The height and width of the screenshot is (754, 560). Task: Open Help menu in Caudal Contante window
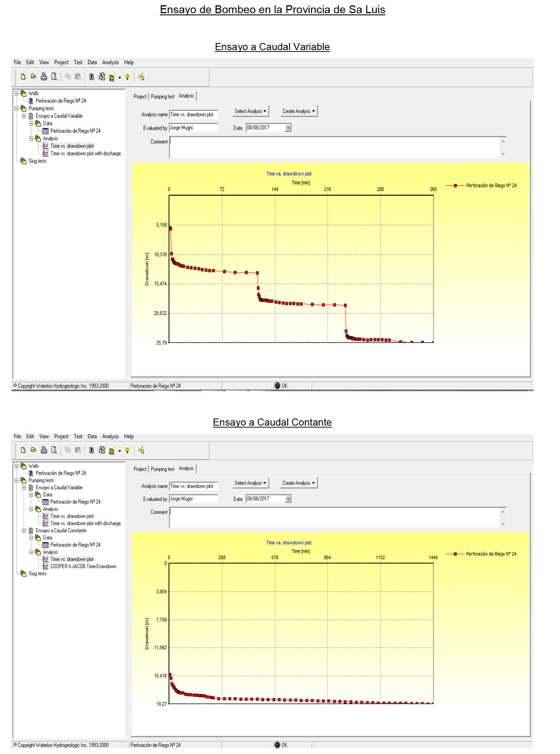tap(129, 437)
